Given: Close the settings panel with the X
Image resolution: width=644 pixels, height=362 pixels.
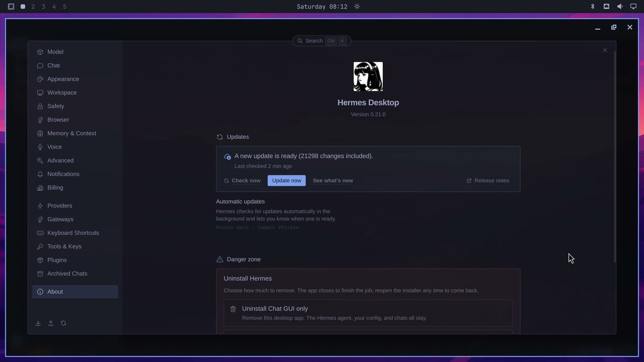Looking at the screenshot, I should (x=605, y=50).
